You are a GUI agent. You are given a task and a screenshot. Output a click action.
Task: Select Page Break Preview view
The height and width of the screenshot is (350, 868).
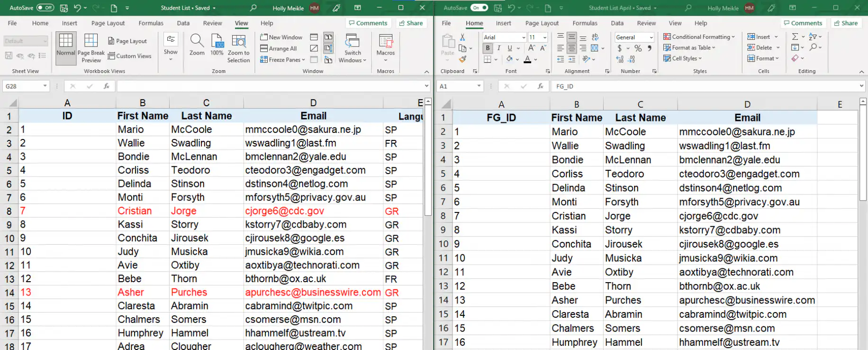(91, 48)
